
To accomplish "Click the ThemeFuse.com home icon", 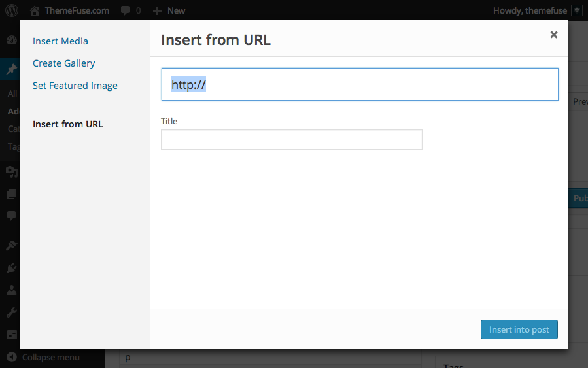I will pos(35,10).
